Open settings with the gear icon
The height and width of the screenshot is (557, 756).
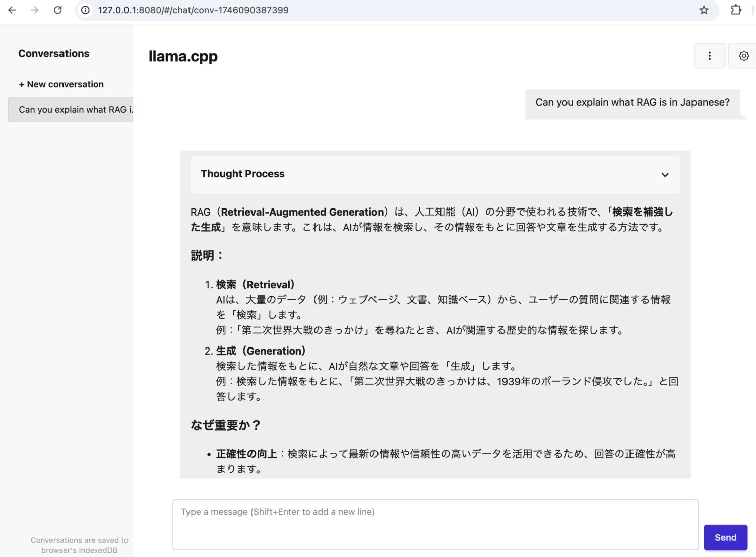point(743,56)
